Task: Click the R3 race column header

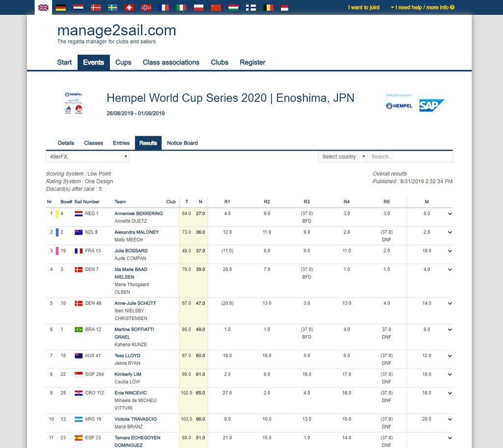Action: (307, 202)
